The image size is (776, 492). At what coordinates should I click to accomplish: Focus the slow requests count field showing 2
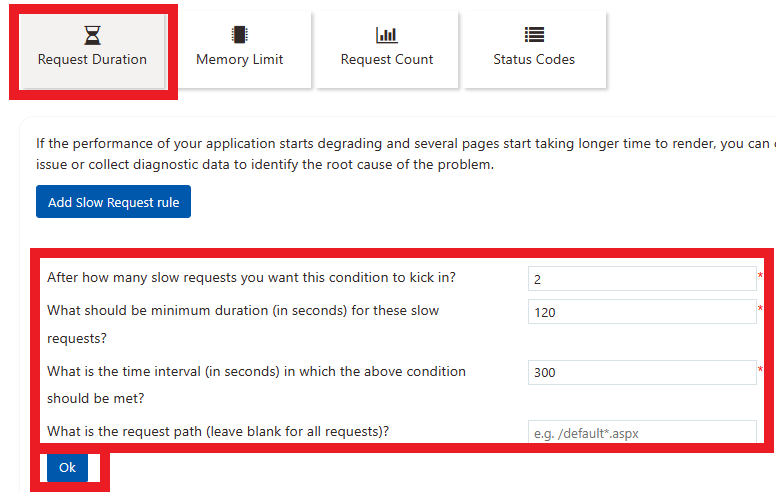(x=641, y=279)
